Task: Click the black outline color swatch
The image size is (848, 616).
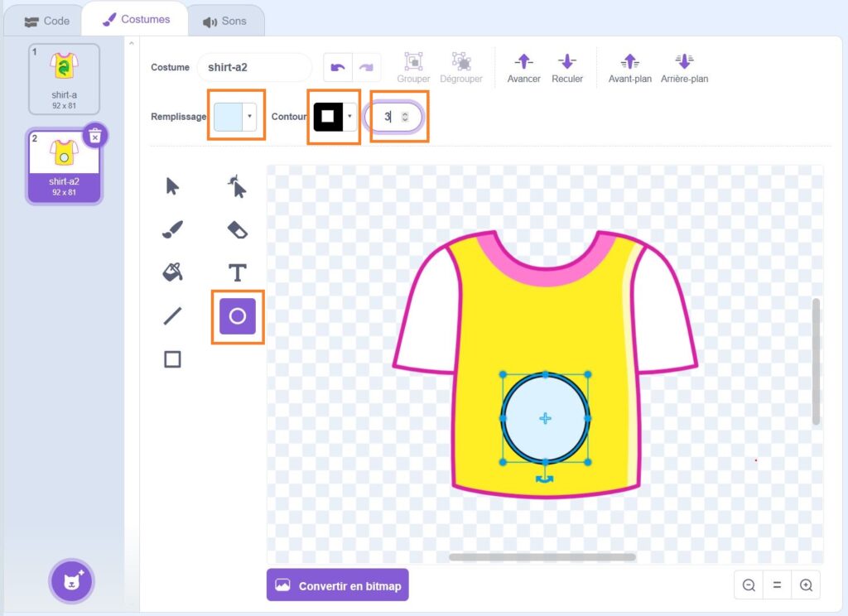Action: pos(328,117)
